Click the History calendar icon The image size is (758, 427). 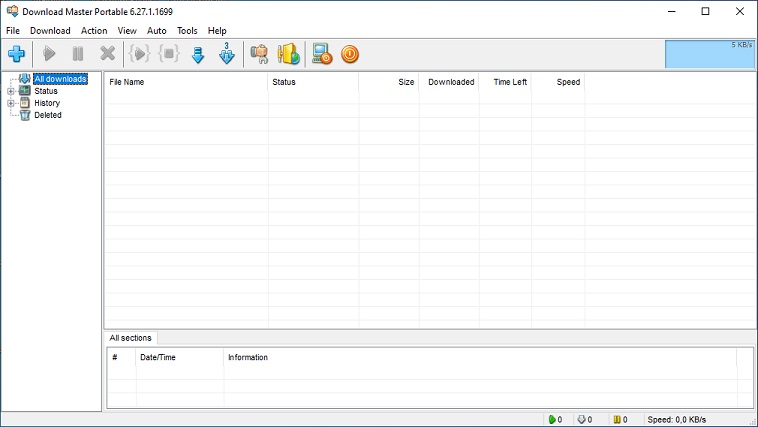(25, 103)
